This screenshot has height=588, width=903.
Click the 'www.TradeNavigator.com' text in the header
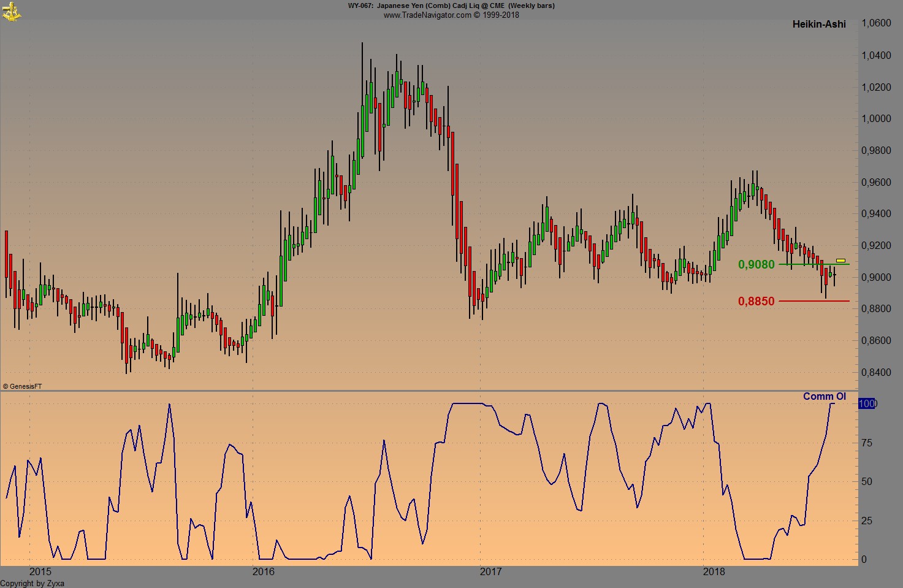pyautogui.click(x=427, y=15)
